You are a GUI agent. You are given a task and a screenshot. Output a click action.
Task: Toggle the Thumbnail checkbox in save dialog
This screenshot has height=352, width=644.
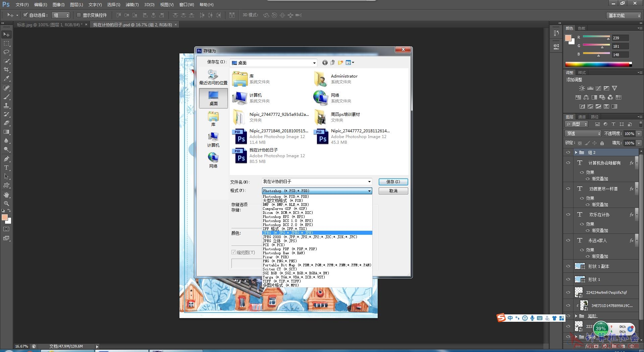pos(234,252)
